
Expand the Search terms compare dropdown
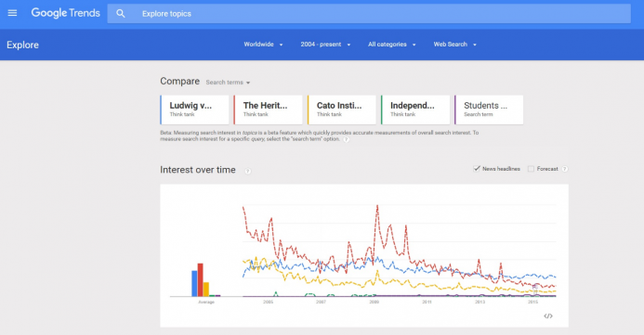[228, 83]
